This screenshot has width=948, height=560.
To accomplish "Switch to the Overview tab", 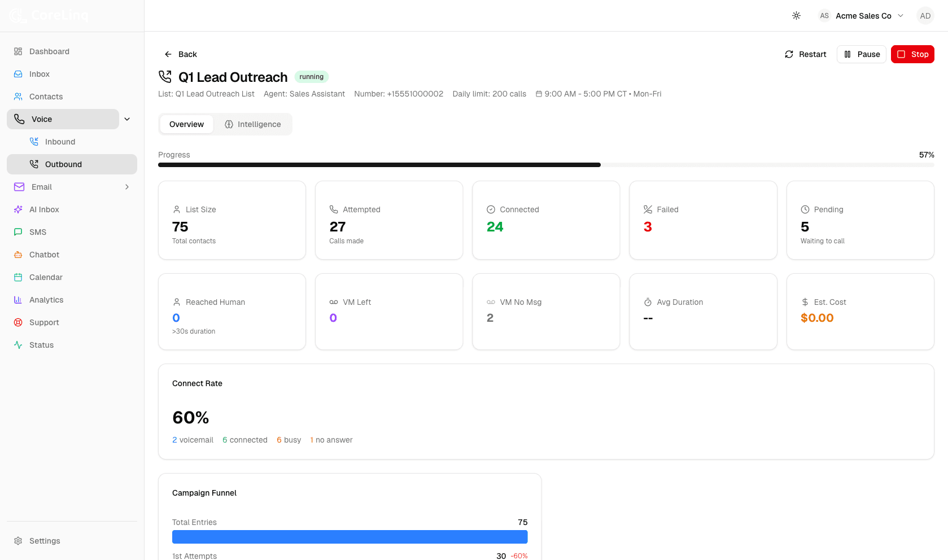I will click(x=186, y=124).
